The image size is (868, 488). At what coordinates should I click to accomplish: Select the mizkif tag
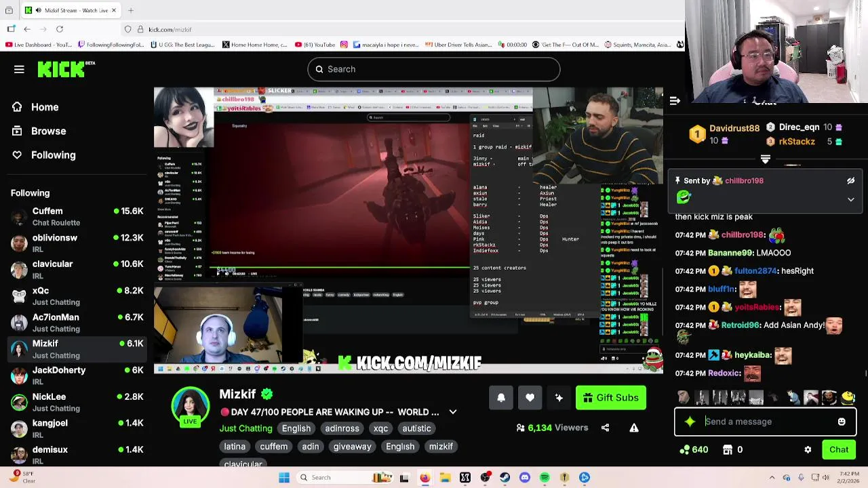tap(441, 447)
